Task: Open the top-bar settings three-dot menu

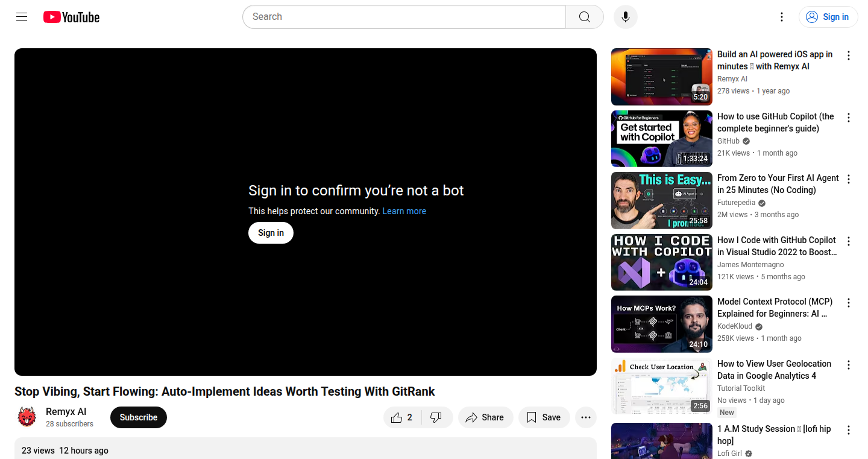Action: point(782,17)
